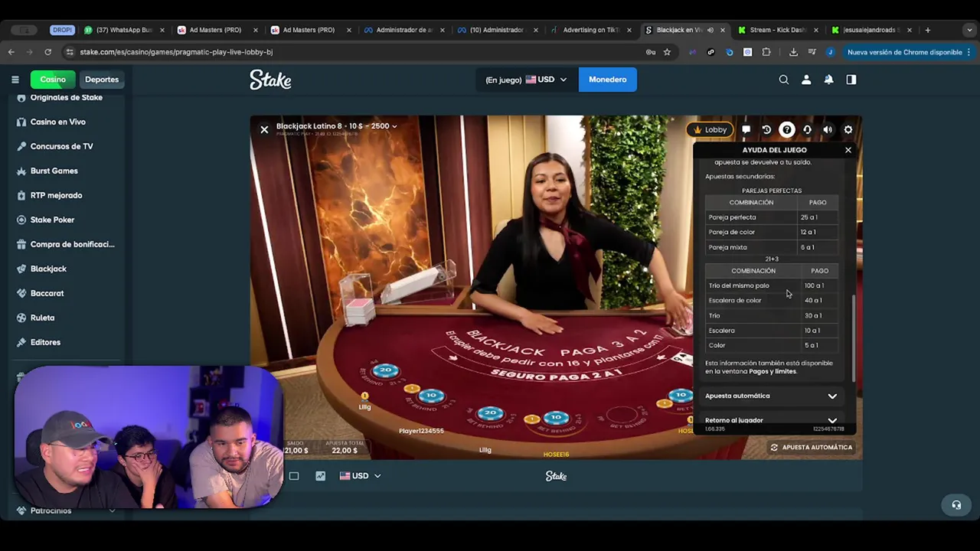Viewport: 980px width, 551px height.
Task: Open the tab search dropdown arrow
Action: coord(969,30)
